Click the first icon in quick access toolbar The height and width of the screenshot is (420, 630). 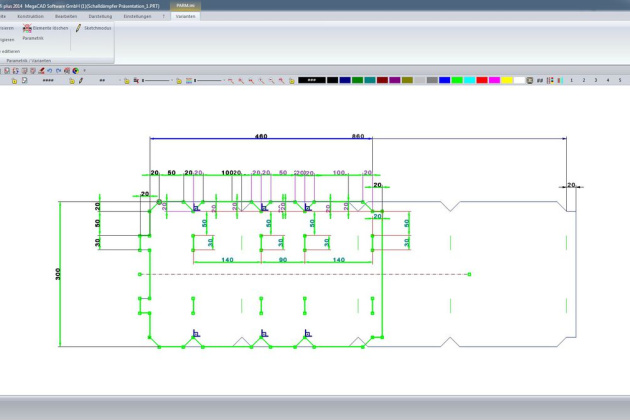click(5, 71)
